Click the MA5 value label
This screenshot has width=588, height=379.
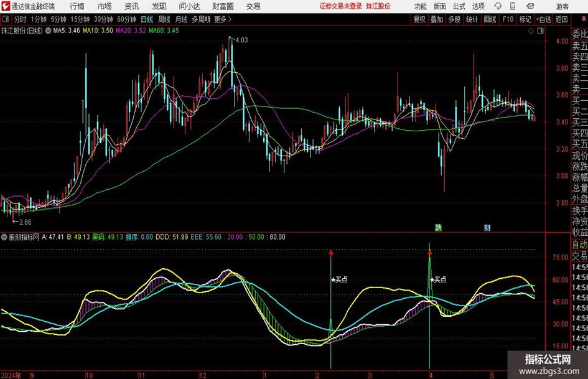click(x=67, y=30)
